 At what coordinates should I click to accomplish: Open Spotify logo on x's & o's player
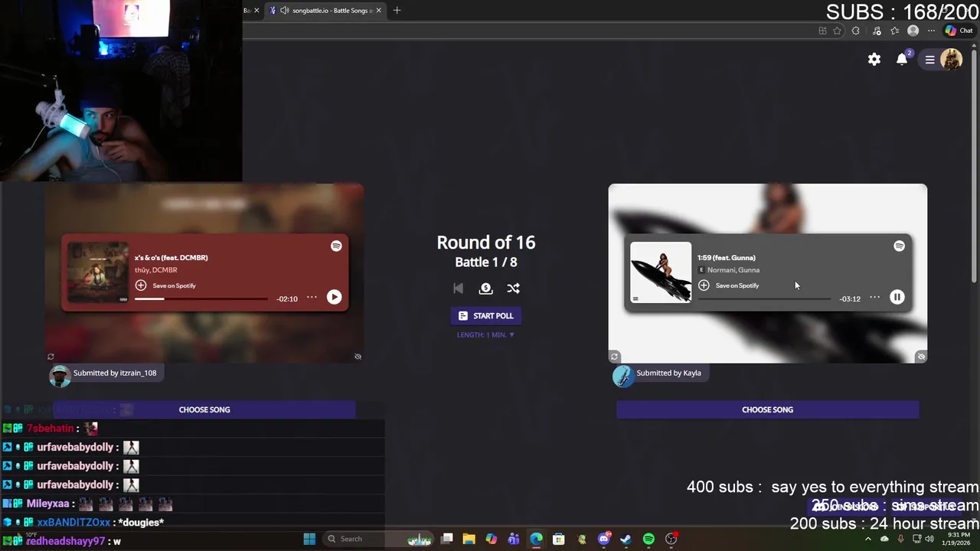pyautogui.click(x=336, y=246)
